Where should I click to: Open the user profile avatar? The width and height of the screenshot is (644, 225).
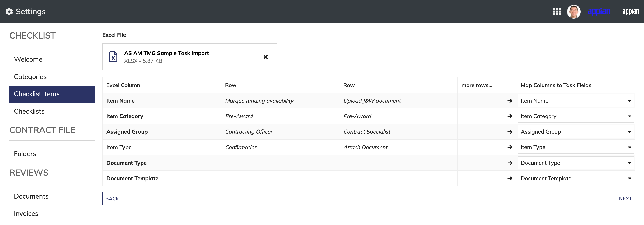coord(574,11)
